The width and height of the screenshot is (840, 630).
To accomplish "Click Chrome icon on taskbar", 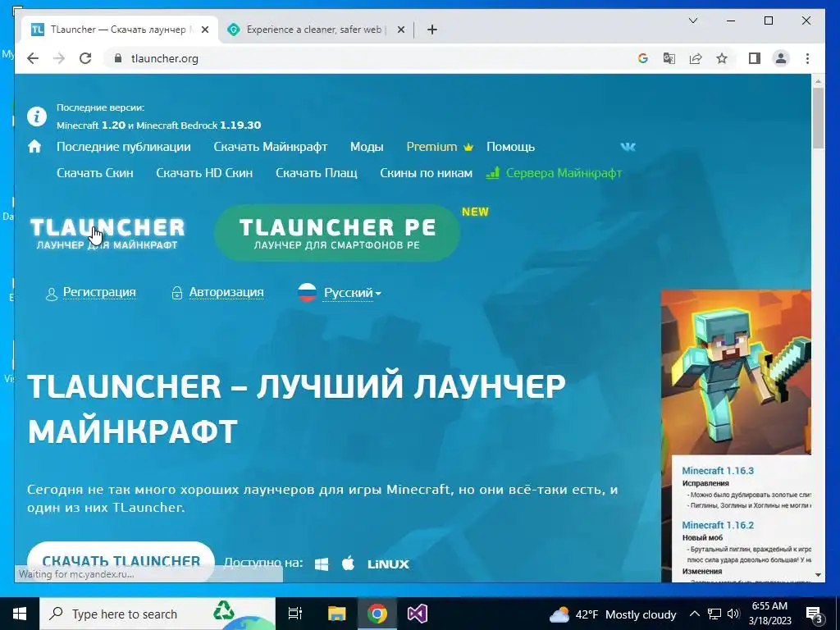I will pyautogui.click(x=377, y=614).
